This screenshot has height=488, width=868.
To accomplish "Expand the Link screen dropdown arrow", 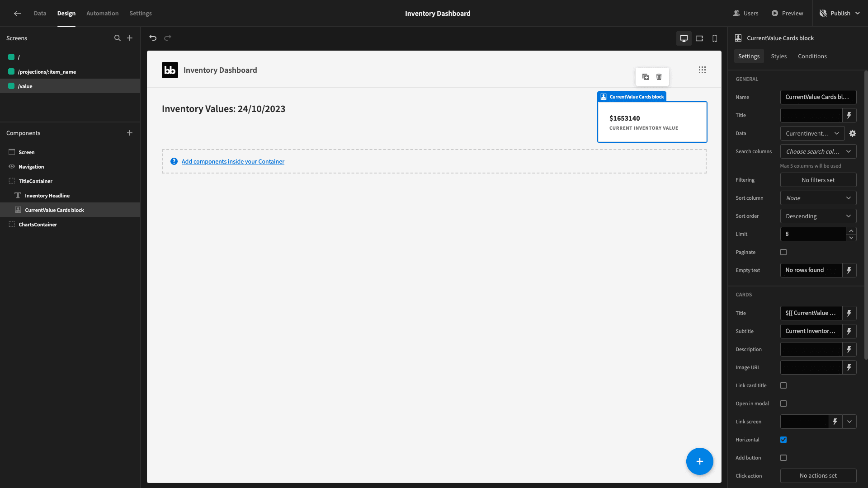I will pyautogui.click(x=849, y=422).
